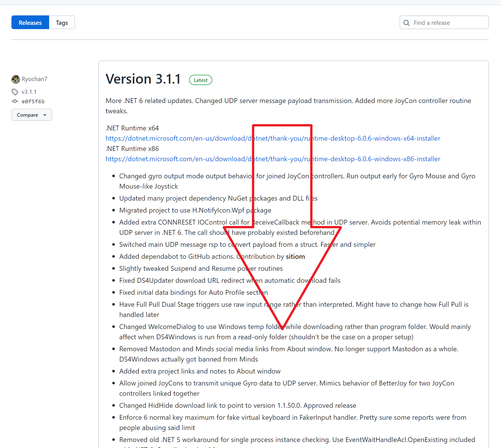This screenshot has width=501, height=448.
Task: Open the .NET Runtime x64 installer link
Action: (273, 138)
